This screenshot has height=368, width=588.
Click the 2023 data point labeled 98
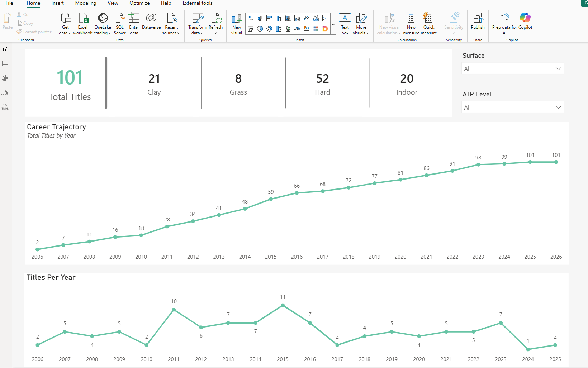pos(478,165)
